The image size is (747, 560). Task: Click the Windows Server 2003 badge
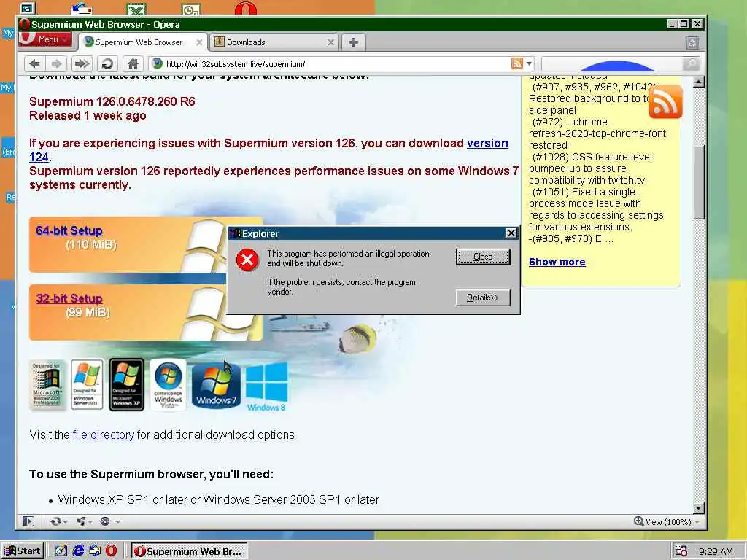point(87,385)
